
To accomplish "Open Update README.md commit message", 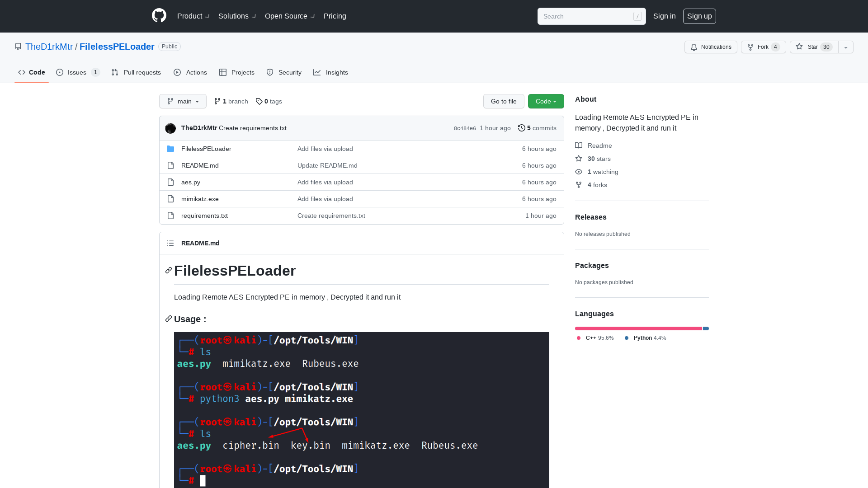I will [x=327, y=165].
